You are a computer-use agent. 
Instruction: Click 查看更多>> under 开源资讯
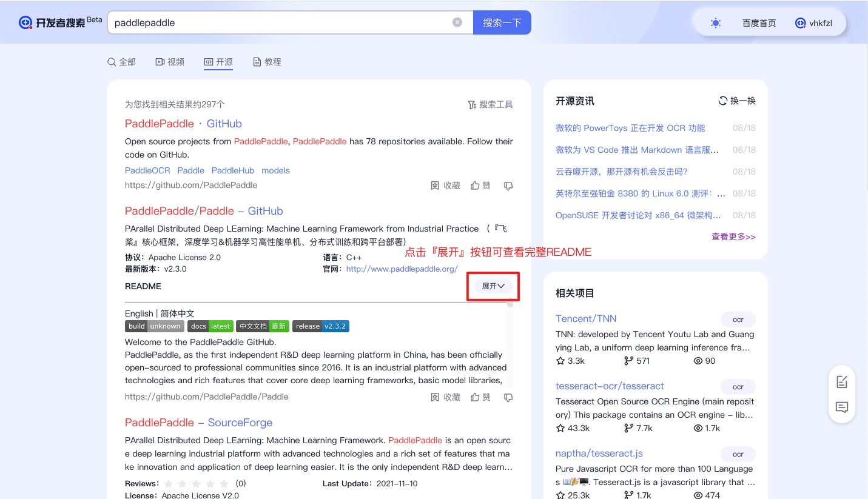click(x=733, y=237)
